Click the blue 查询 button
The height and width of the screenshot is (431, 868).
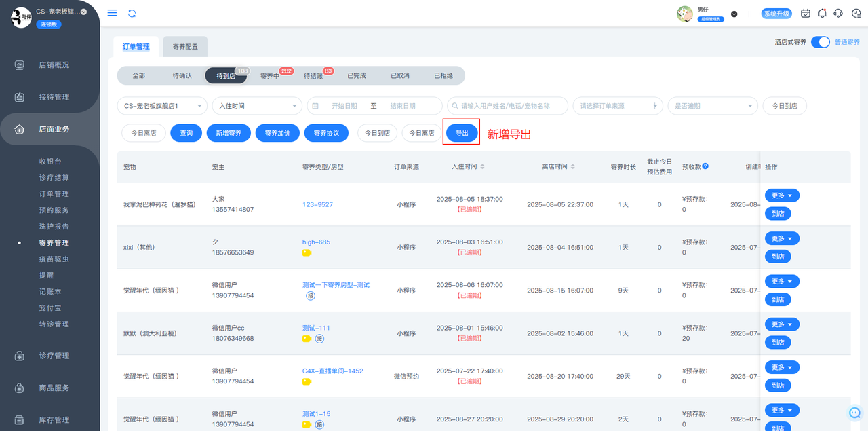tap(186, 133)
